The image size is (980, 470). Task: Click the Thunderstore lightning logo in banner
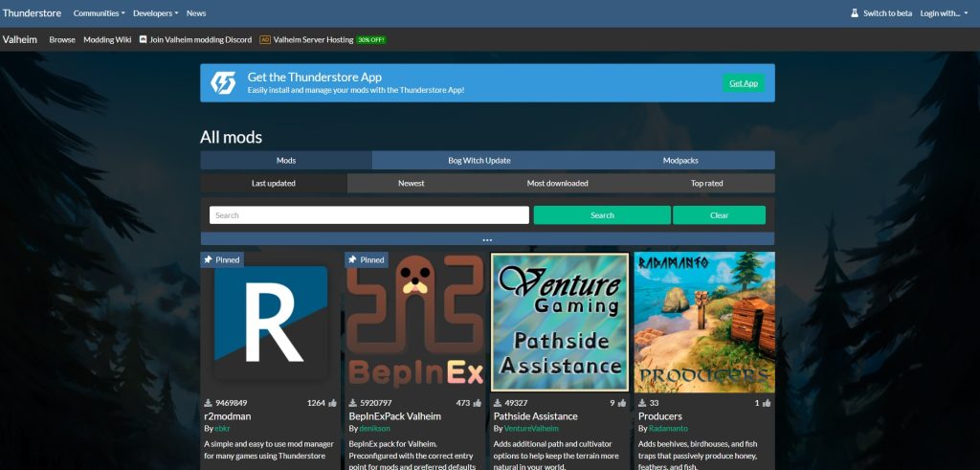point(222,82)
